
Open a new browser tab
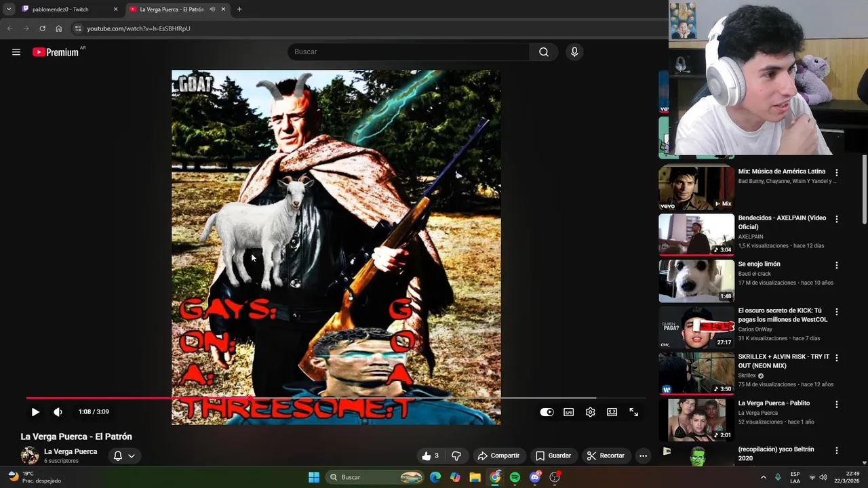click(239, 9)
